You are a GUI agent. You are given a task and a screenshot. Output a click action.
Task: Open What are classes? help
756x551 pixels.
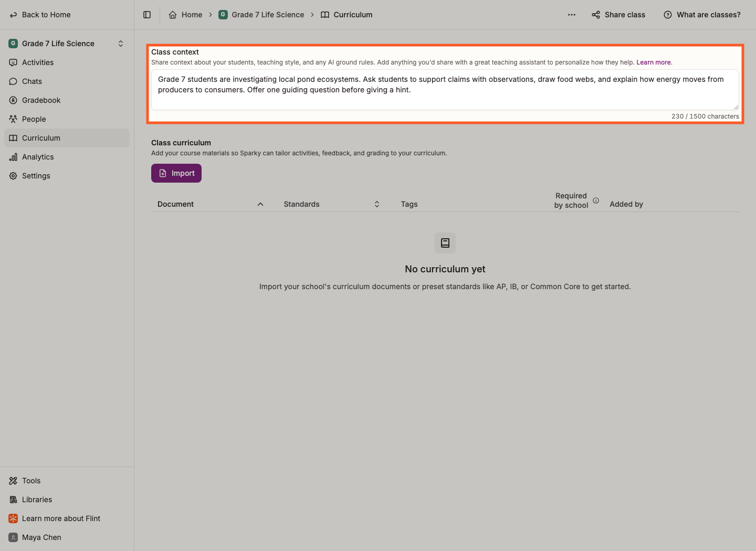tap(702, 15)
